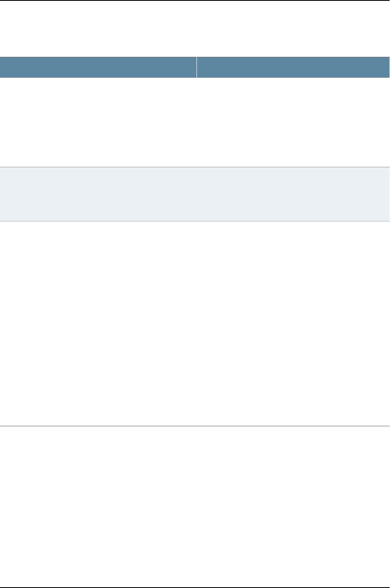
Task: Click the center of the gray shaded row
Action: point(195,194)
